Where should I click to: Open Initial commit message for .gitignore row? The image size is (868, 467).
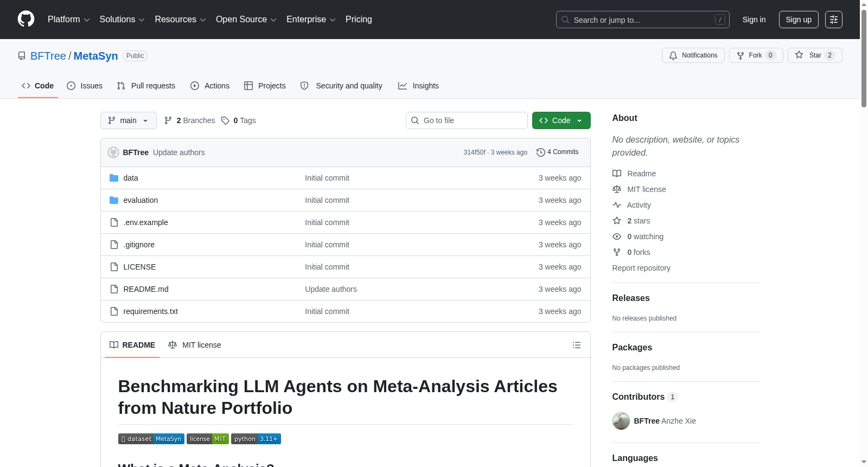click(327, 245)
